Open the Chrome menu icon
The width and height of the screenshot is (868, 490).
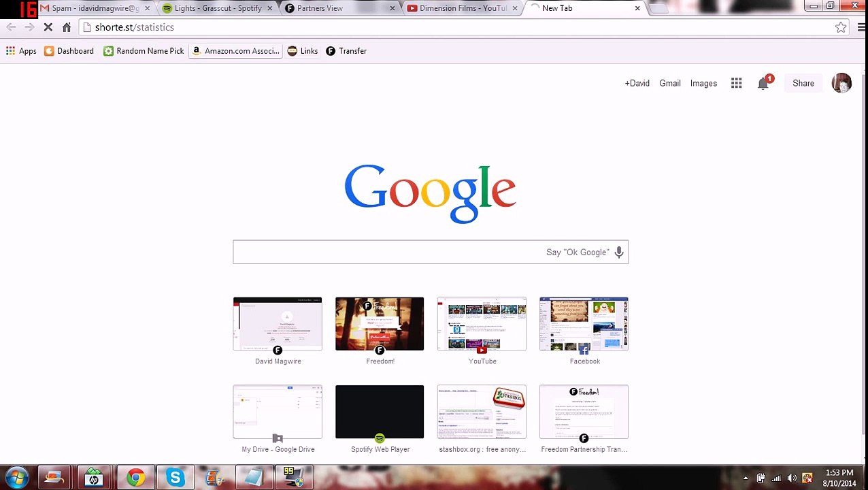pyautogui.click(x=861, y=27)
